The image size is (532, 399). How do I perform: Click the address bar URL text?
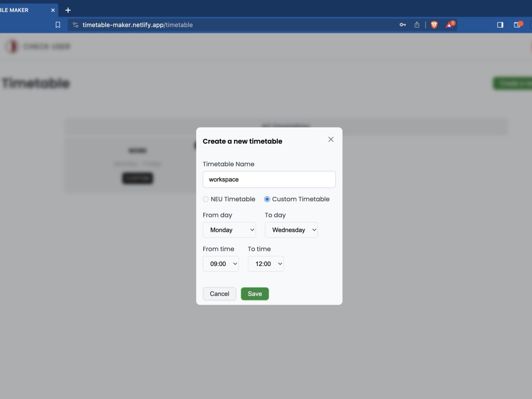(138, 25)
